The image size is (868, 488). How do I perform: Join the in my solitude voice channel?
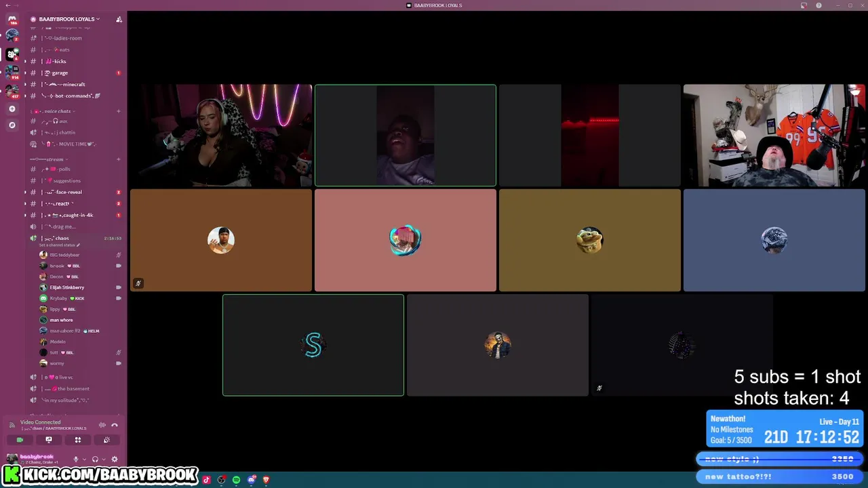pyautogui.click(x=76, y=400)
